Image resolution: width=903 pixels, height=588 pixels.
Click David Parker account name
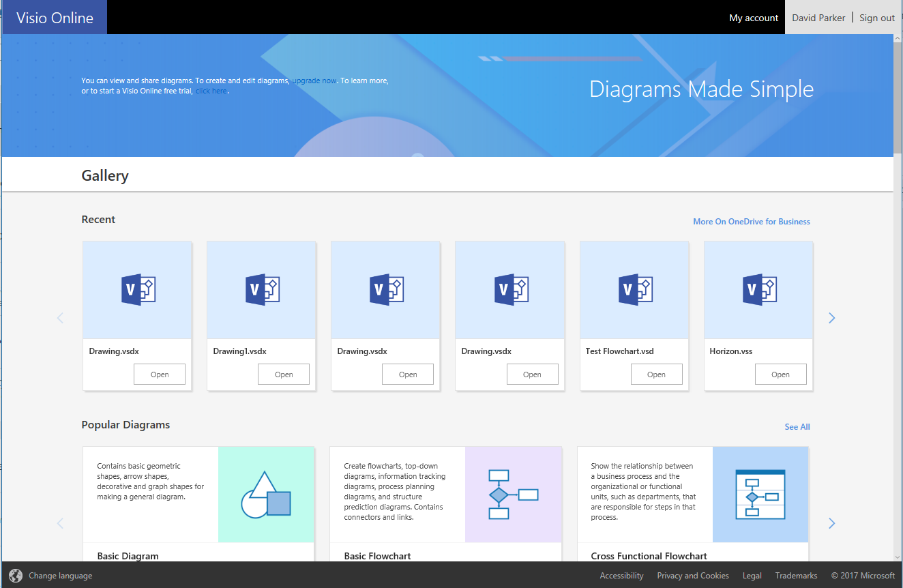(x=818, y=18)
